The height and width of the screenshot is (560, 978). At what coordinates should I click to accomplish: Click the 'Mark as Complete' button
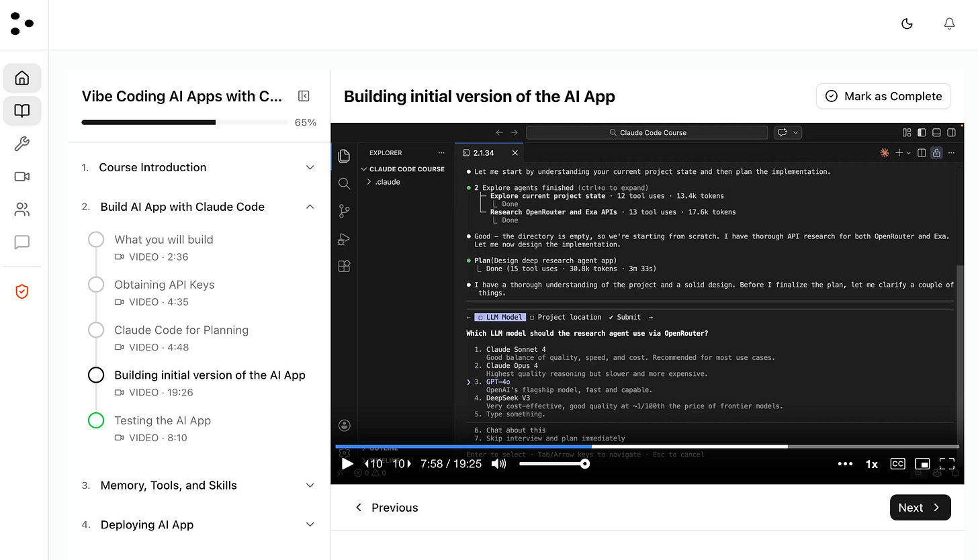tap(883, 96)
